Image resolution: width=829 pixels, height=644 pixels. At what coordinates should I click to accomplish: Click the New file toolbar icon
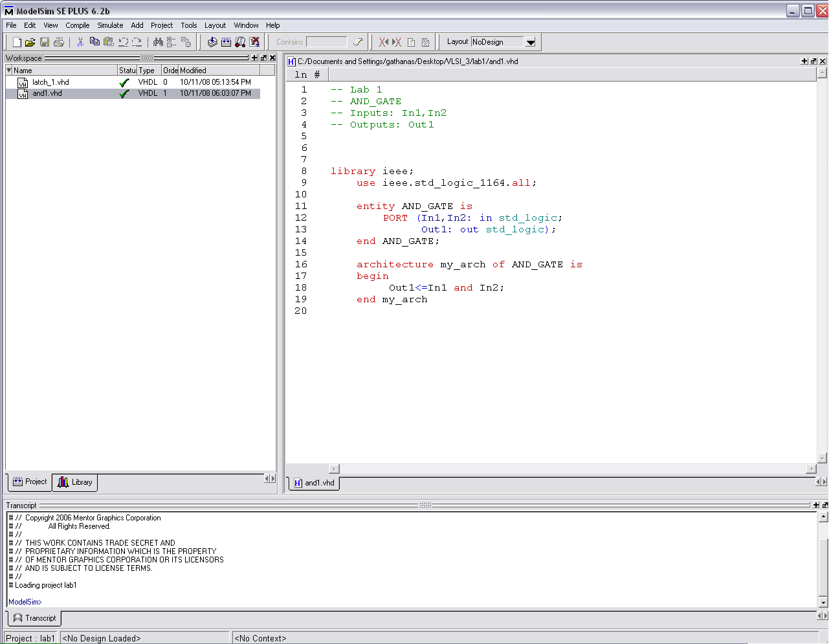pyautogui.click(x=17, y=42)
